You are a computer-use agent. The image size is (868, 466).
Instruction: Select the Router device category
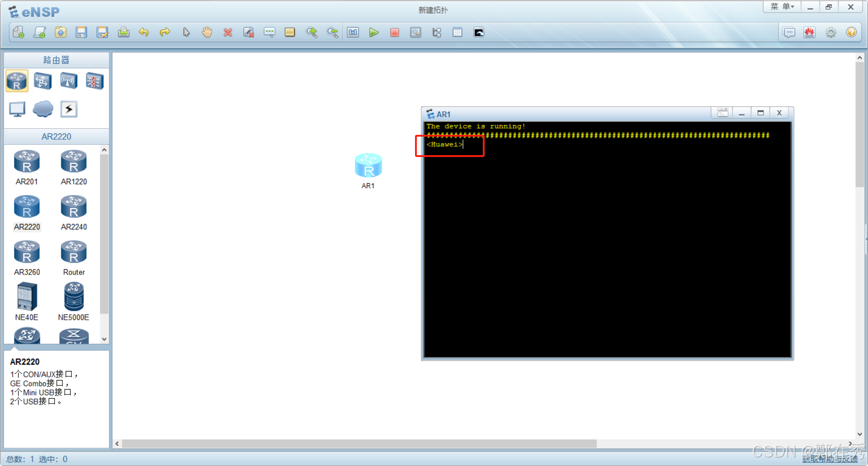[x=17, y=81]
